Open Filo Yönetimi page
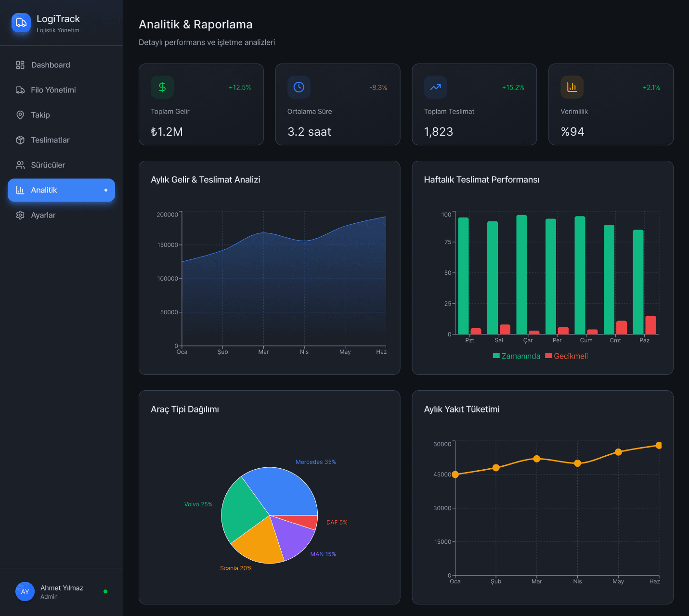689x616 pixels. 62,90
